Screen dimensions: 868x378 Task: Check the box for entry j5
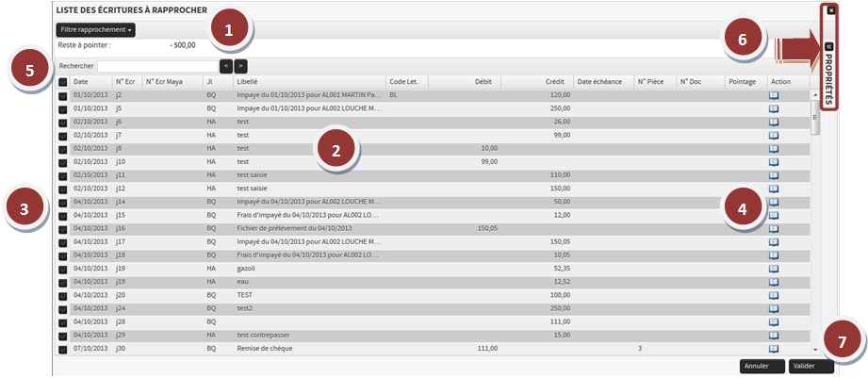coord(63,109)
